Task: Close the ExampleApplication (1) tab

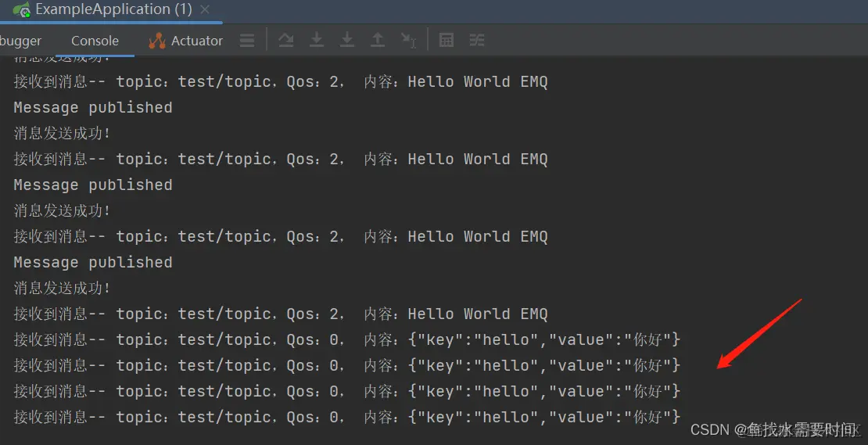Action: (x=205, y=9)
